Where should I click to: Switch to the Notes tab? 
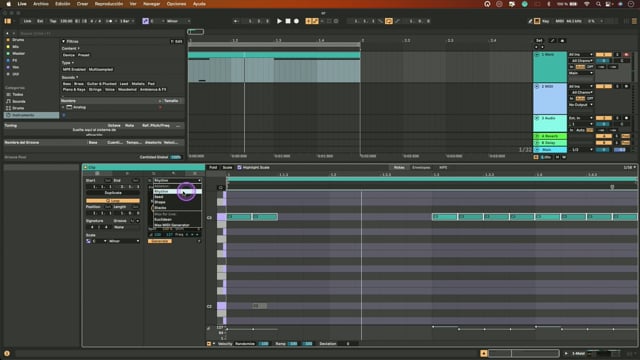pyautogui.click(x=399, y=167)
